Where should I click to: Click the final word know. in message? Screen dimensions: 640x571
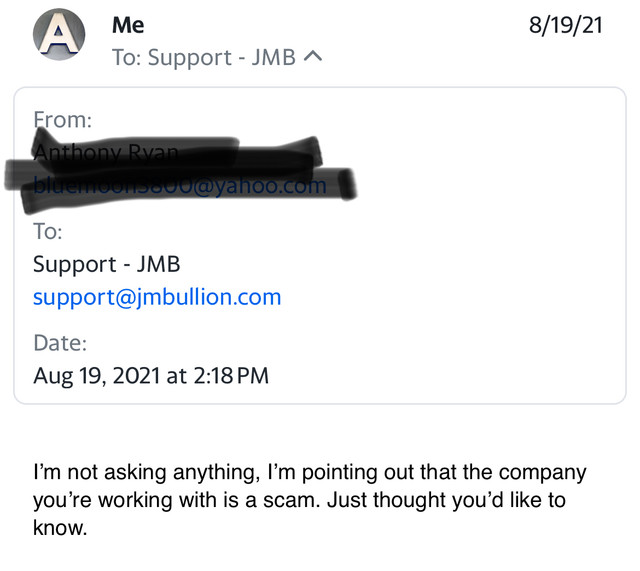click(x=60, y=528)
